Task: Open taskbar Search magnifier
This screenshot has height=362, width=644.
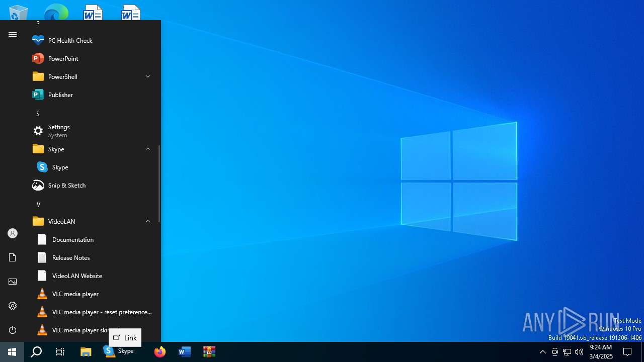Action: [36, 352]
